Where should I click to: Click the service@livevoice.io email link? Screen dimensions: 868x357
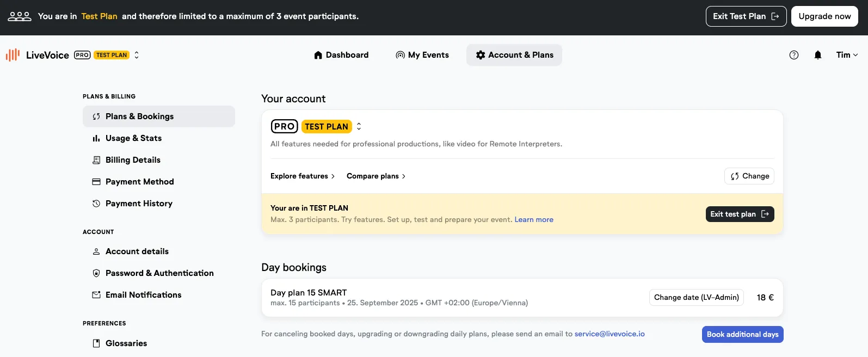(x=610, y=334)
